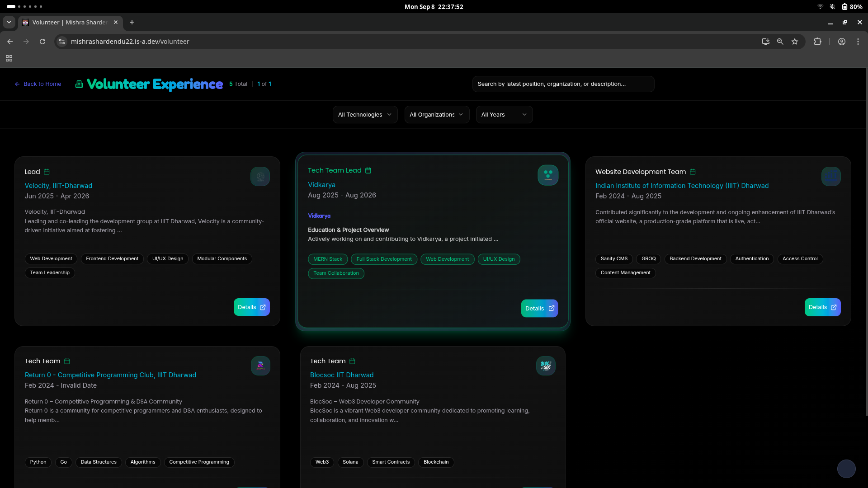Screen dimensions: 868x488
Task: Click the volunteer search input field
Action: click(563, 84)
